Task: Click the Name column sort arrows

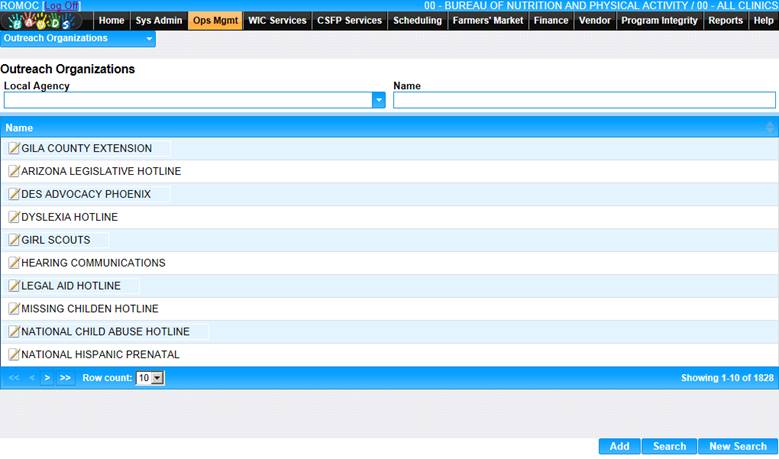Action: click(x=769, y=128)
